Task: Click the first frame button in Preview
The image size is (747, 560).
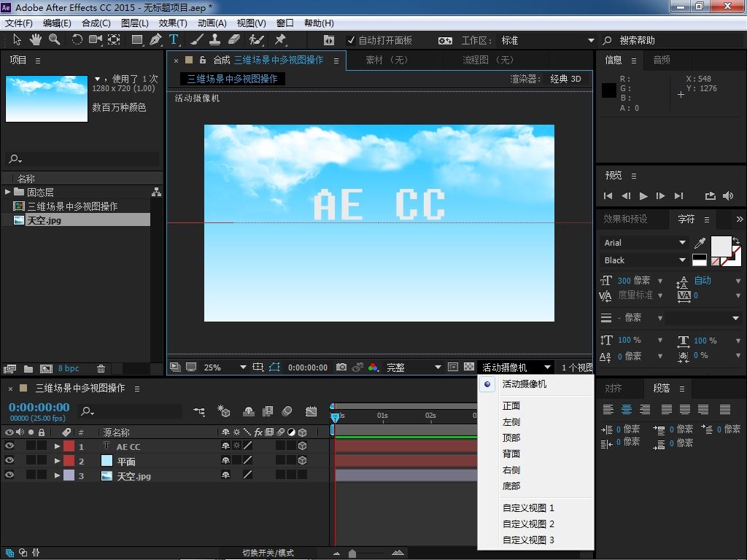Action: tap(608, 195)
